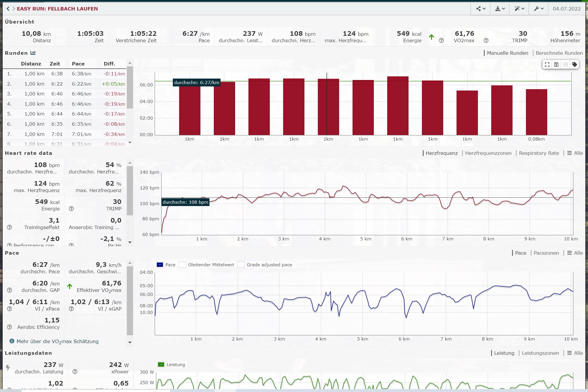This screenshot has width=588, height=392.
Task: Click the list icon on laps chart
Action: click(x=565, y=65)
